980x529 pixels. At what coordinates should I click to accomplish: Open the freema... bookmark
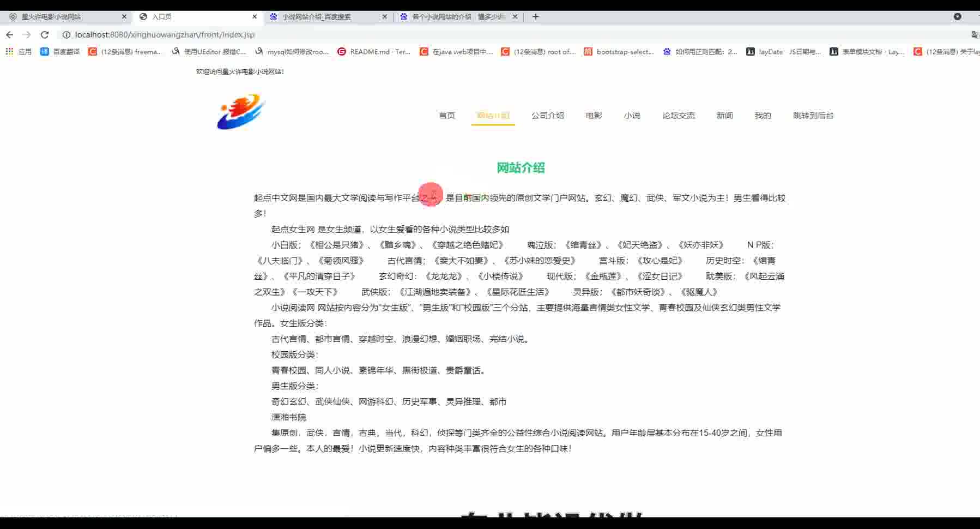click(x=125, y=52)
